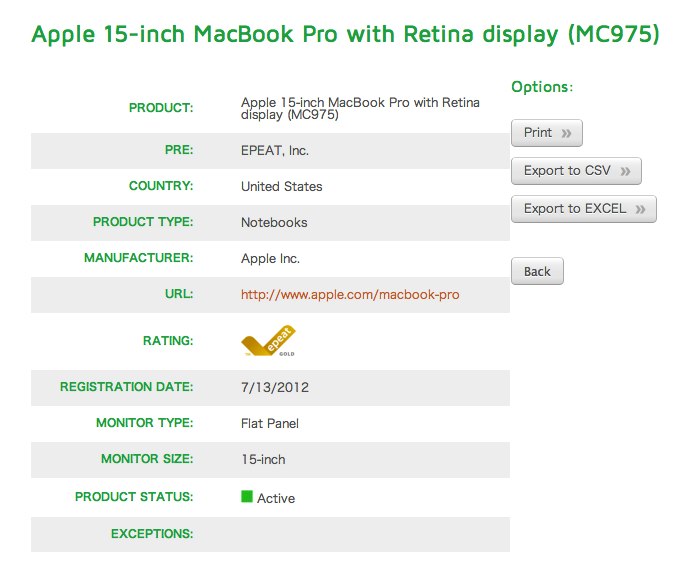Click the PRODUCT STATUS: label
Viewport: 700px width, 579px height.
[x=134, y=496]
